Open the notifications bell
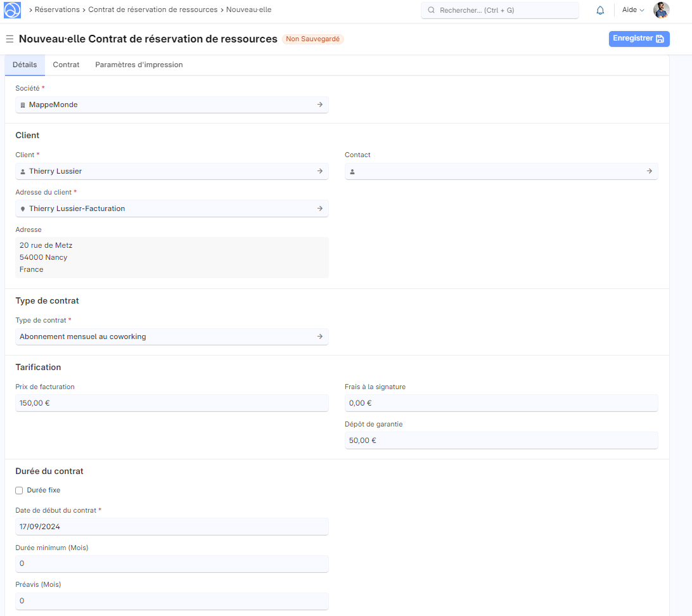This screenshot has width=692, height=616. (x=600, y=10)
